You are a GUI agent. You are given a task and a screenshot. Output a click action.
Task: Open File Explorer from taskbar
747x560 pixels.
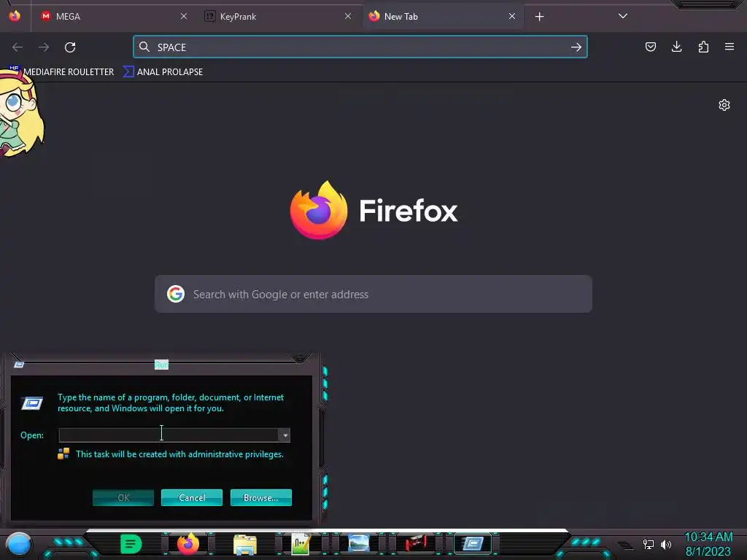[245, 544]
